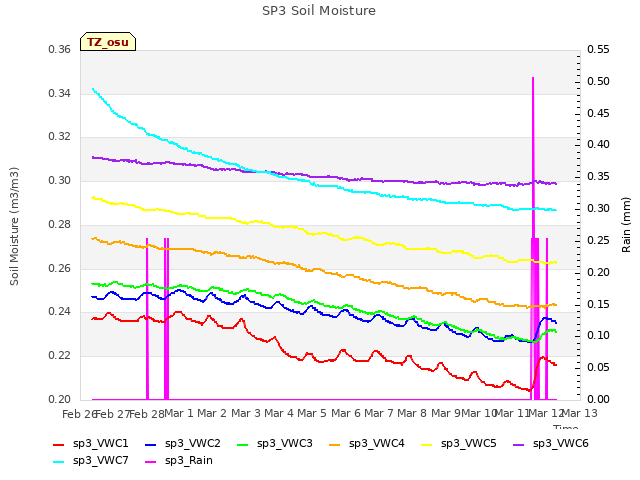Toggle sp3_VWC5 series in the legend
640x480 pixels.
459,444
